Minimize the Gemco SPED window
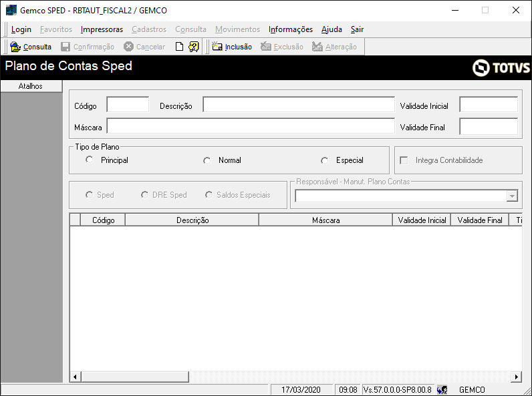This screenshot has height=396, width=532. point(455,10)
